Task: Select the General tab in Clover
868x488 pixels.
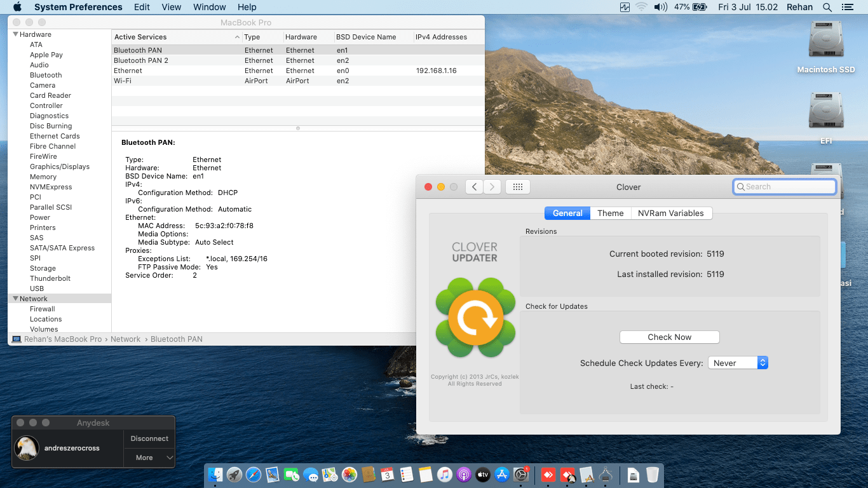Action: (567, 213)
